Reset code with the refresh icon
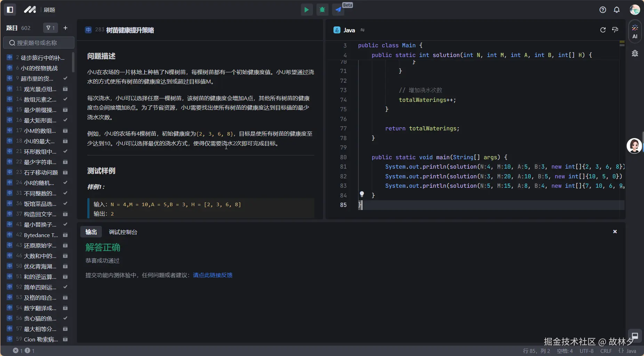 point(603,30)
